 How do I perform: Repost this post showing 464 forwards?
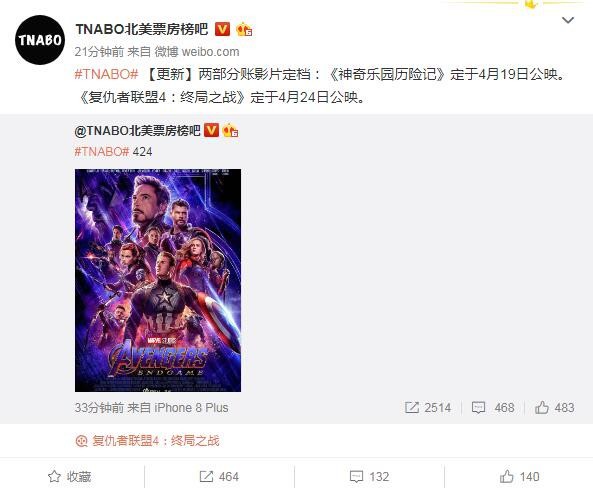click(219, 477)
